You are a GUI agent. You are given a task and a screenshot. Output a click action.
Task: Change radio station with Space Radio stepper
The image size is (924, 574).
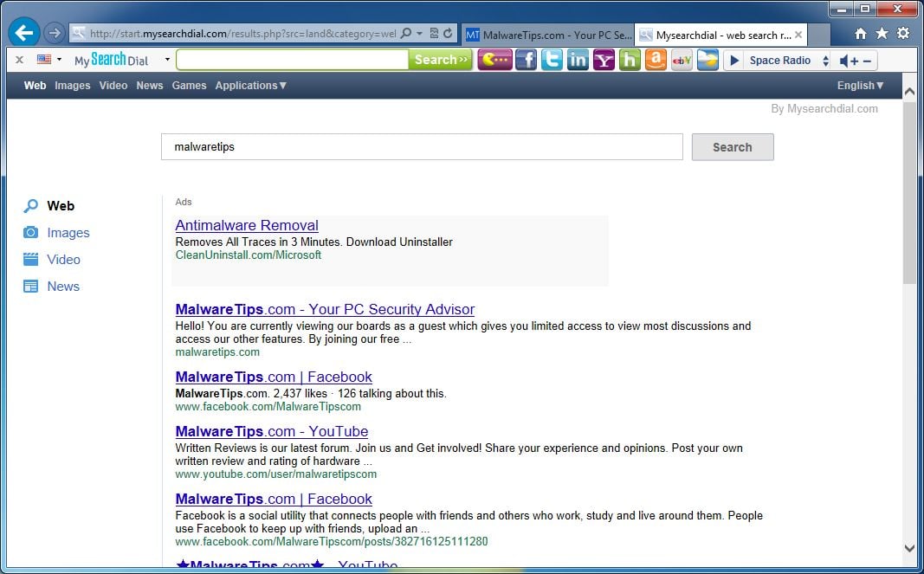click(x=825, y=60)
